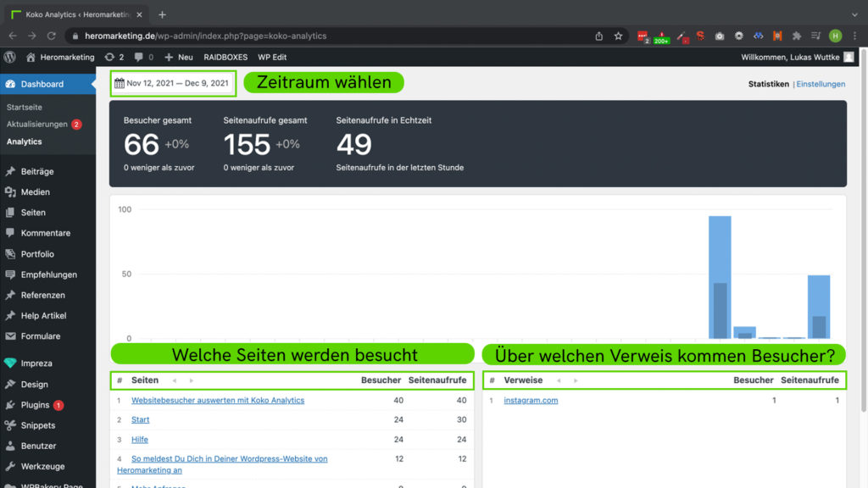The image size is (868, 488).
Task: Bookmark page with the star icon
Action: (x=618, y=36)
